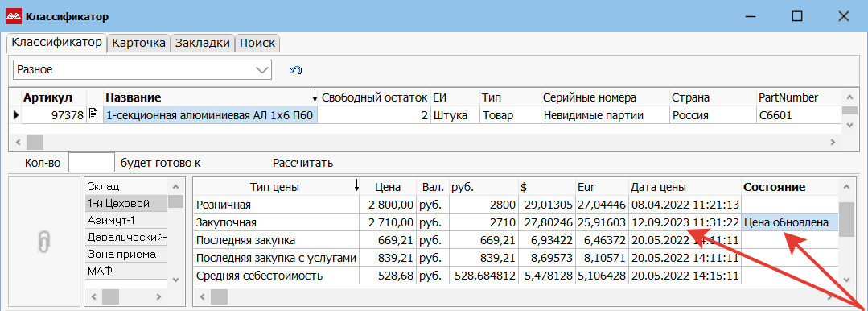Click the paperclip attachment icon
The image size is (868, 311).
(x=44, y=241)
